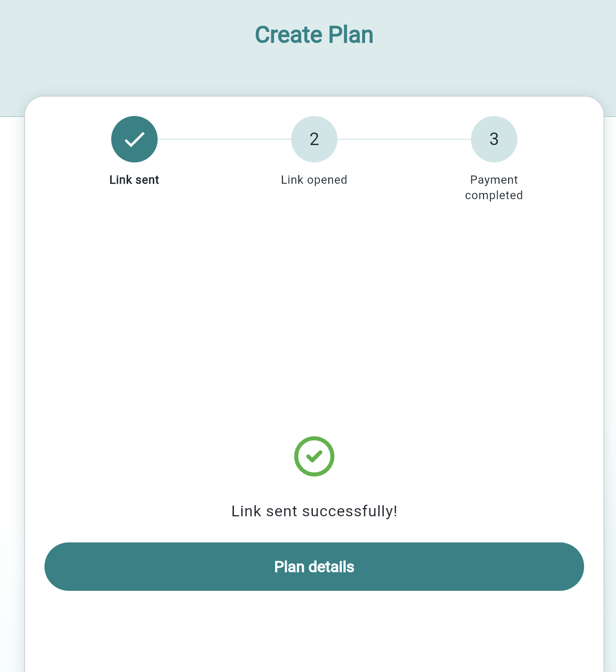
Task: Click 'Link sent successfully!' message
Action: pyautogui.click(x=314, y=511)
